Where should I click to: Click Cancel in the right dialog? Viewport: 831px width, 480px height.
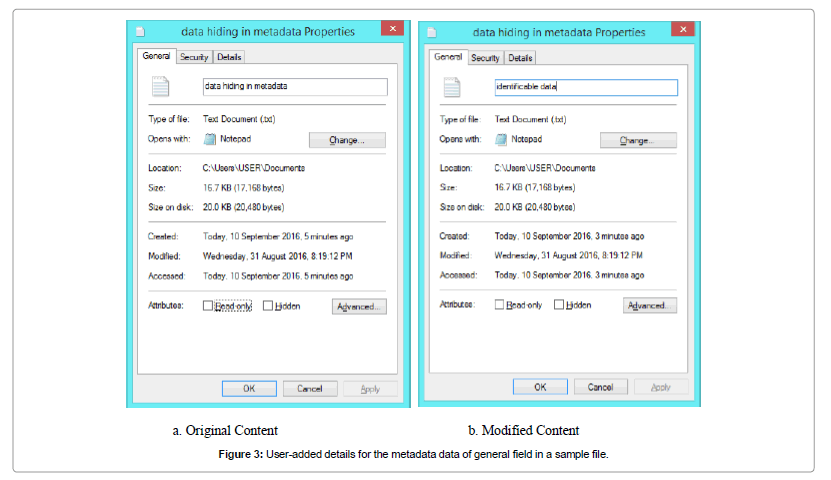pos(600,387)
